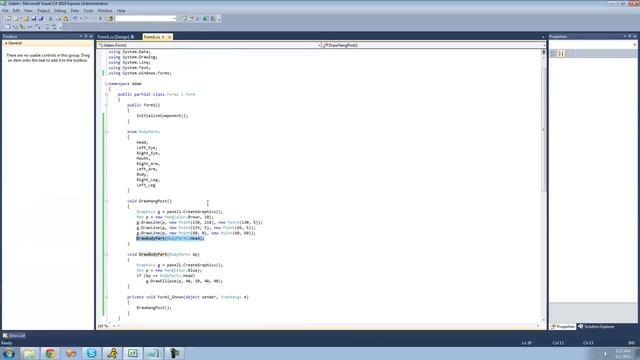This screenshot has height=360, width=640.
Task: Click the New Project toolbar icon
Action: coord(8,19)
